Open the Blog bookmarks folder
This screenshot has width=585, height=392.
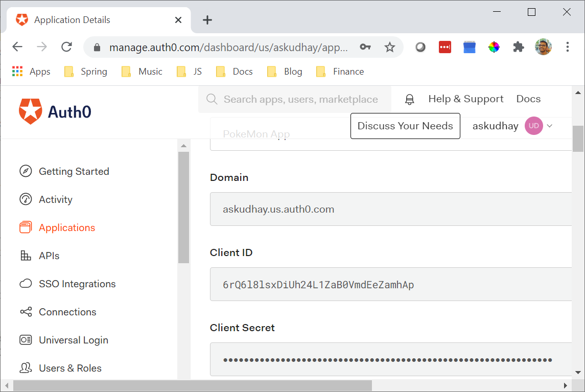tap(285, 72)
